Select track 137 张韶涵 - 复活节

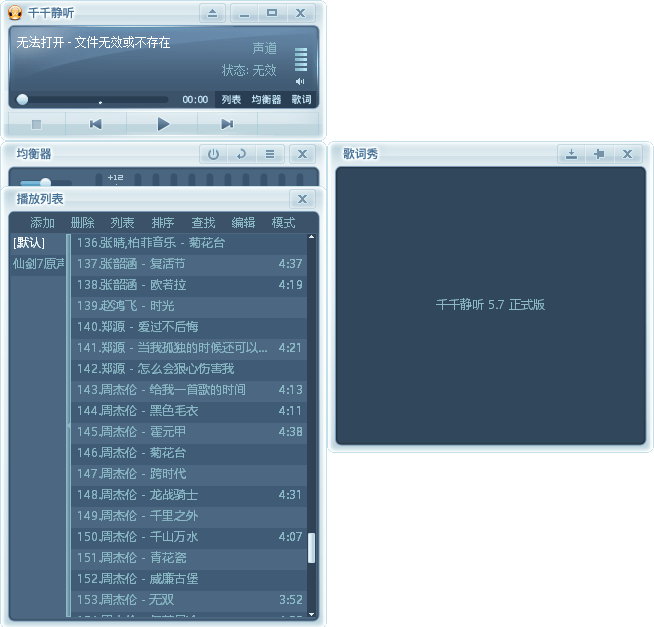pyautogui.click(x=189, y=264)
